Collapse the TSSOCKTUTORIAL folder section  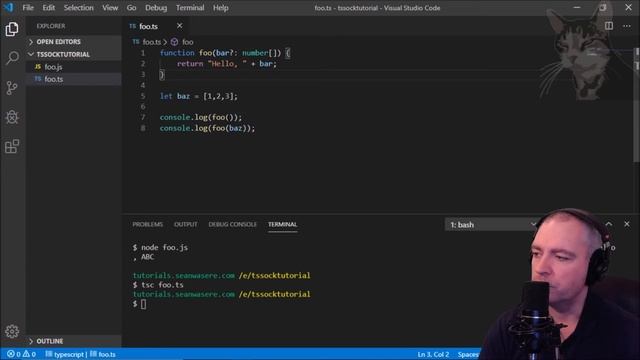coord(73,54)
